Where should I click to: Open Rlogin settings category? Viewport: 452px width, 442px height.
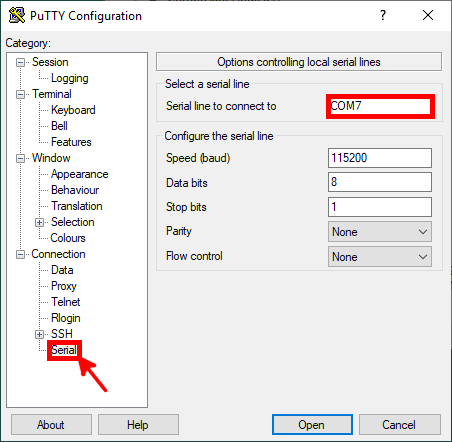point(66,318)
